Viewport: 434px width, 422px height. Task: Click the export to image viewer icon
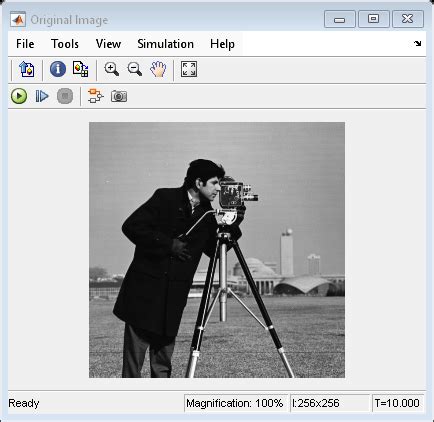click(27, 69)
